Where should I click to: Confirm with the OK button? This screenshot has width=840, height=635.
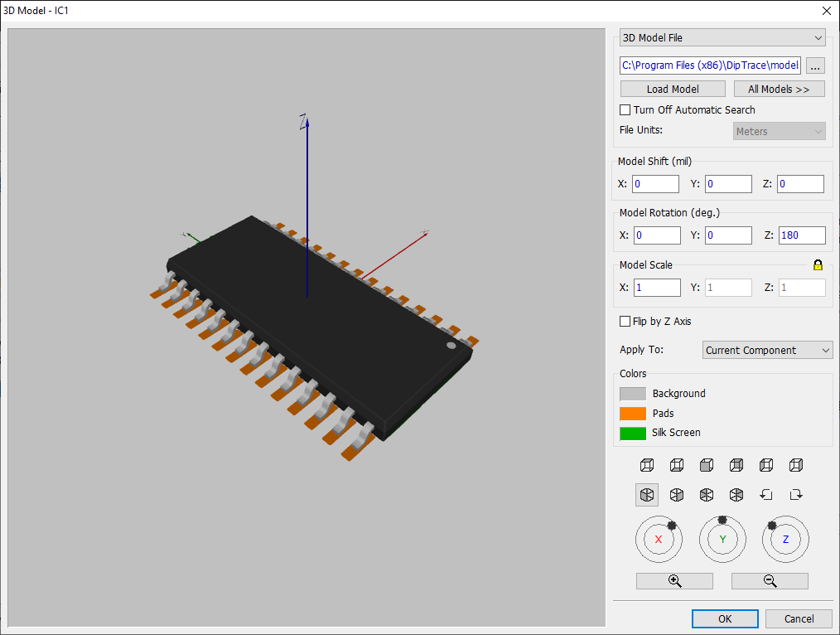[x=725, y=618]
